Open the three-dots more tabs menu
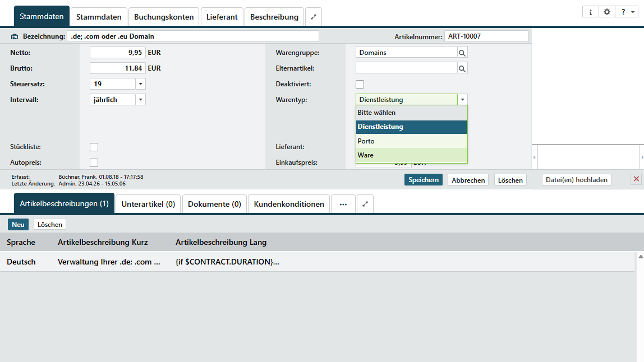Viewport: 644px width, 362px height. click(343, 204)
